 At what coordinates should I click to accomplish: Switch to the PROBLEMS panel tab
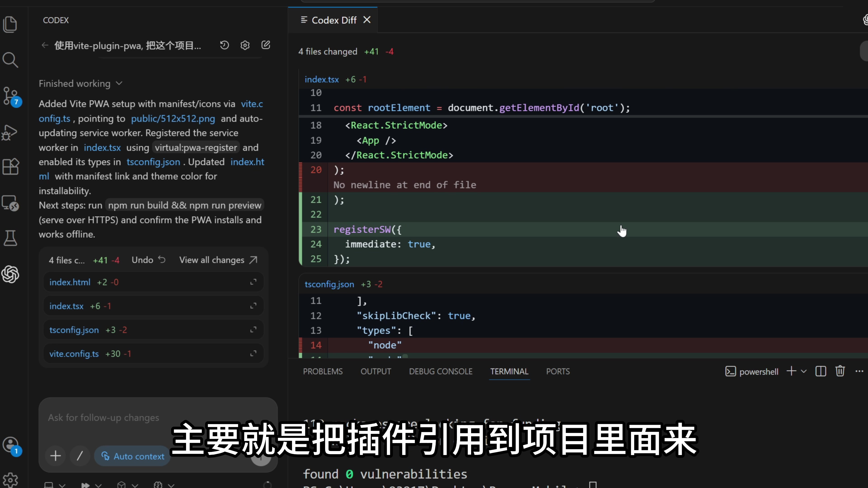tap(323, 371)
